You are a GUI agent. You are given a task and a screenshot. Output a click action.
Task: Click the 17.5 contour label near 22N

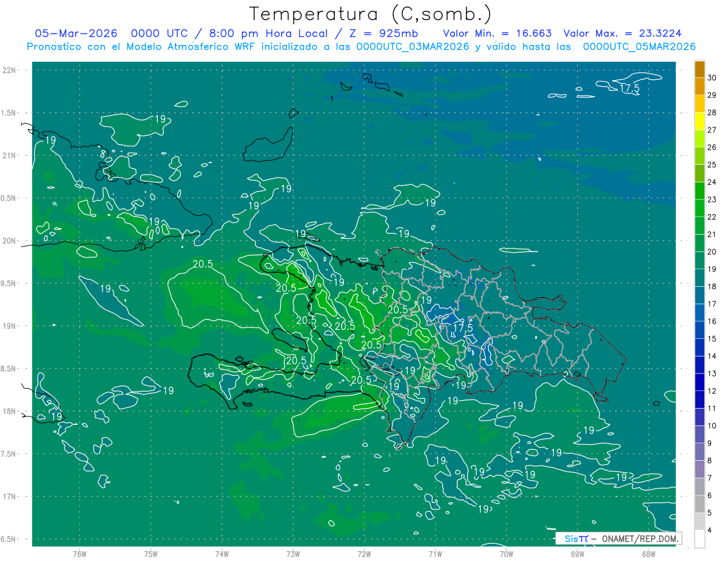click(x=630, y=89)
